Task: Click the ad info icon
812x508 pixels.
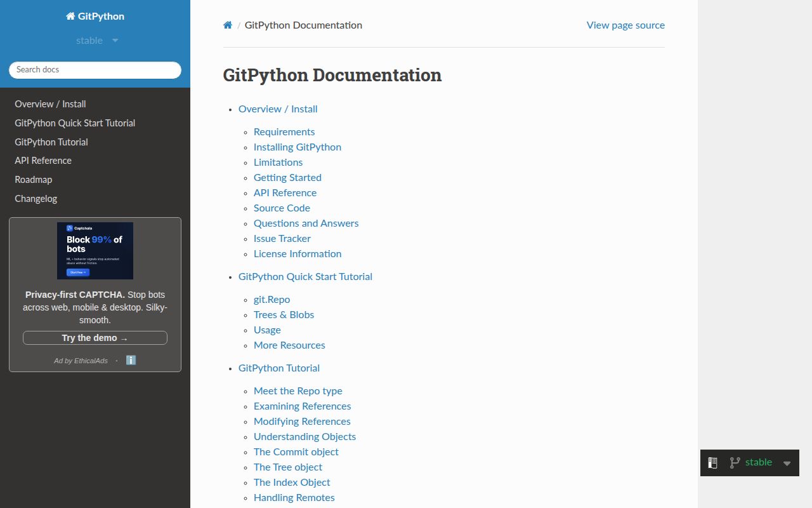Action: coord(131,360)
